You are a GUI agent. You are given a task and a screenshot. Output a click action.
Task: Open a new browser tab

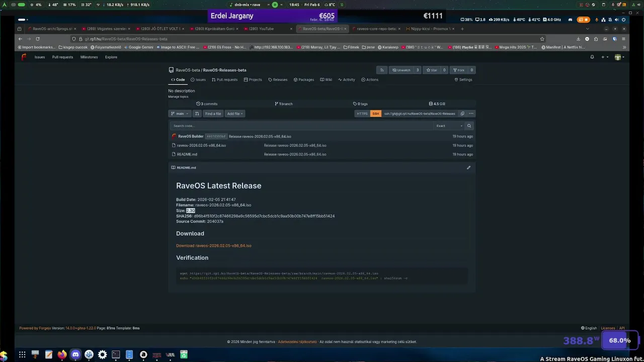click(x=462, y=29)
